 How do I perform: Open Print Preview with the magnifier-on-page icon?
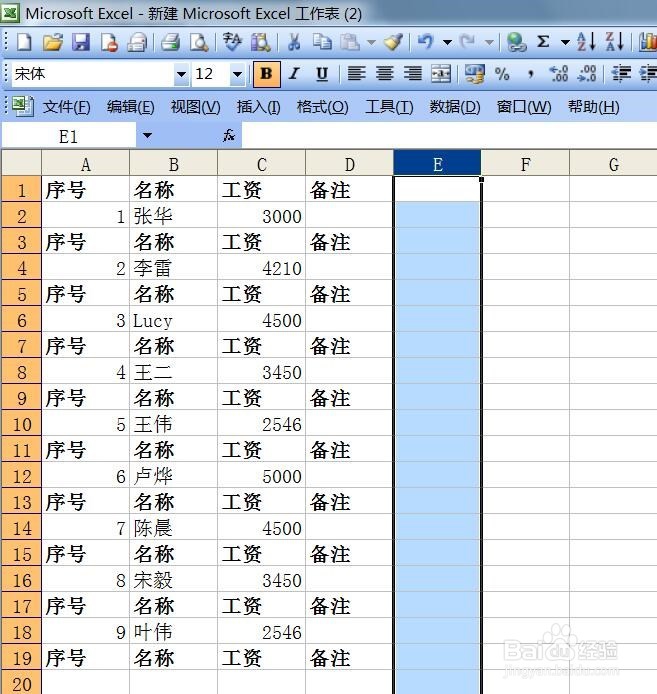coord(199,42)
